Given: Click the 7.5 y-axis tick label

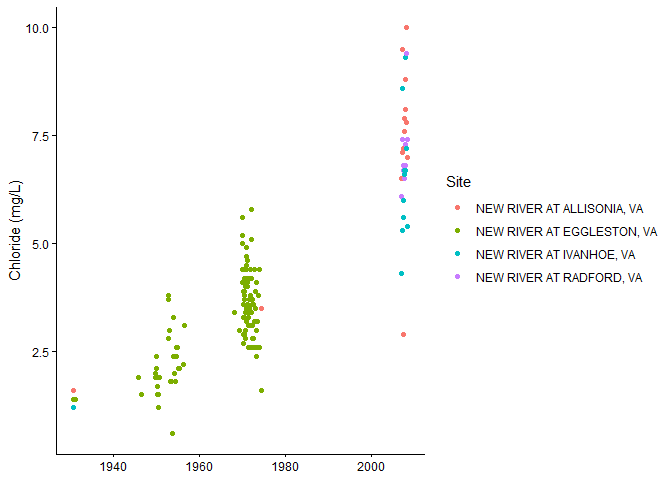Looking at the screenshot, I should pyautogui.click(x=41, y=136).
